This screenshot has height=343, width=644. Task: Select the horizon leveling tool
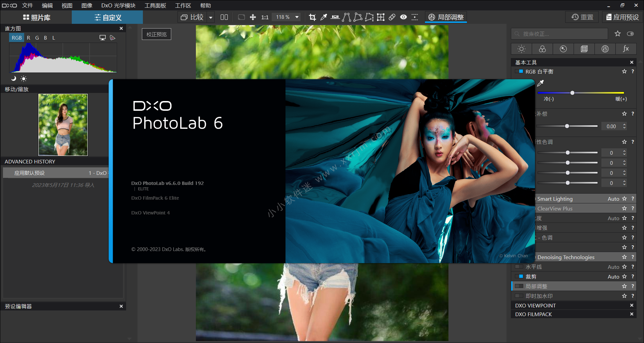[335, 17]
